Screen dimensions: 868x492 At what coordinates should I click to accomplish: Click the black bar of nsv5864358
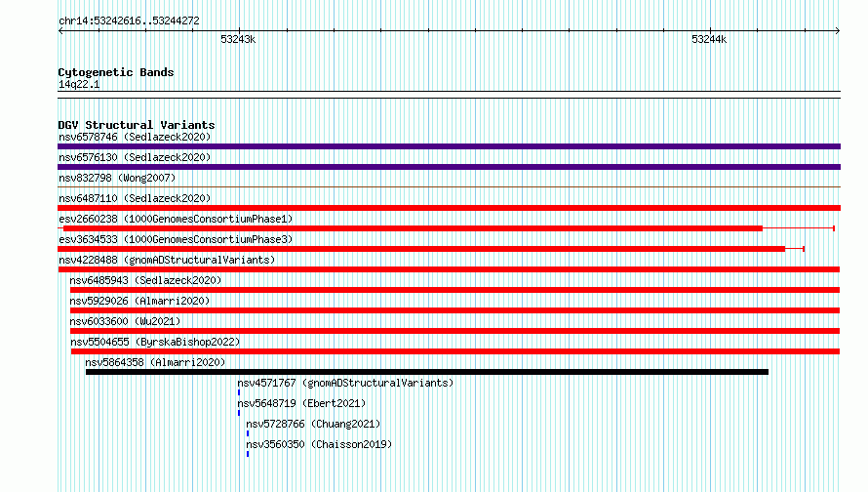[x=427, y=372]
